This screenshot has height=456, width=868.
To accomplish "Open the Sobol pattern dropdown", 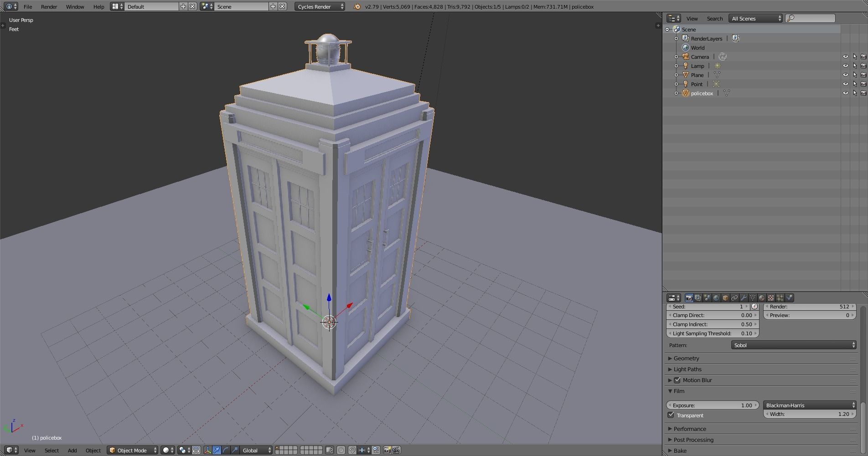I will pyautogui.click(x=794, y=345).
